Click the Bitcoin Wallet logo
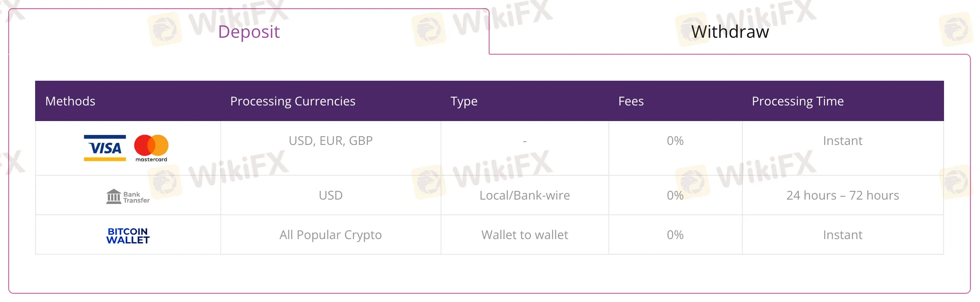980x302 pixels. pyautogui.click(x=128, y=236)
